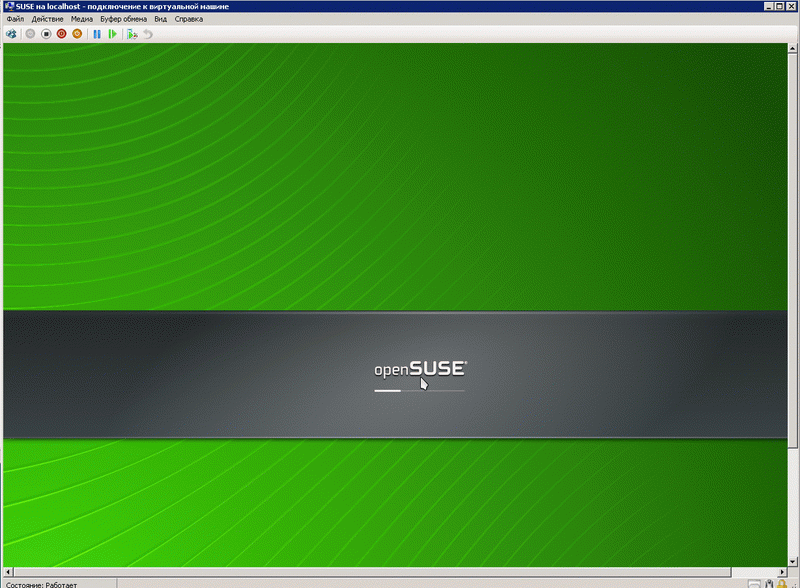Viewport: 800px width, 588px height.
Task: Click the horizontal scrollbar left arrow
Action: [8, 572]
